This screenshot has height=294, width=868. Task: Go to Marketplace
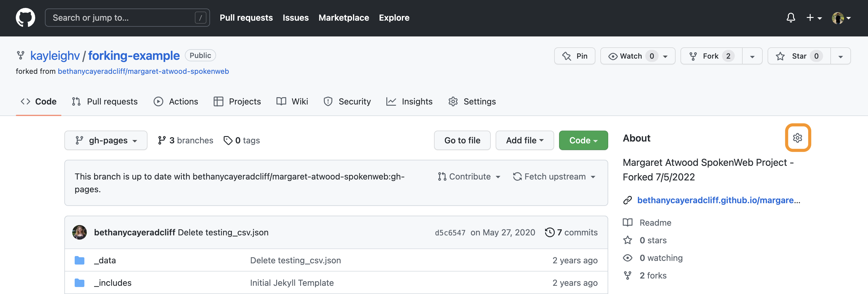(343, 18)
